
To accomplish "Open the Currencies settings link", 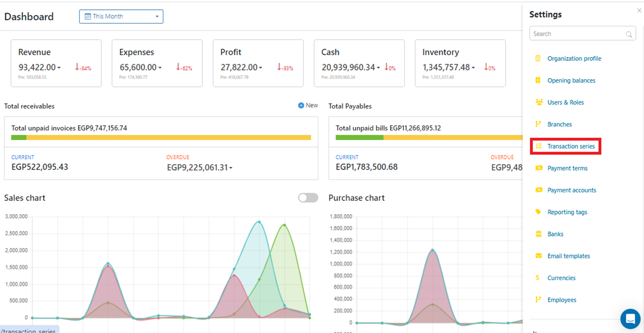I will click(x=561, y=278).
